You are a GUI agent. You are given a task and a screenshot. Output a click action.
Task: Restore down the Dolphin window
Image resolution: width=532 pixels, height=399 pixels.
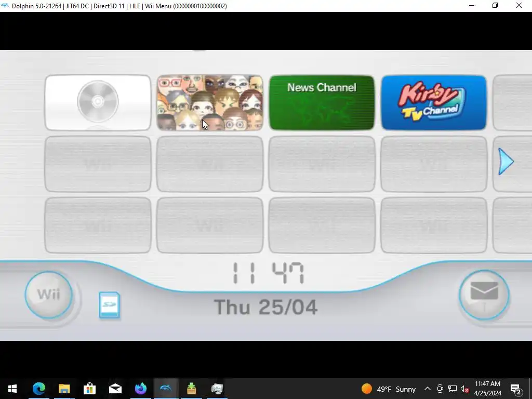495,6
